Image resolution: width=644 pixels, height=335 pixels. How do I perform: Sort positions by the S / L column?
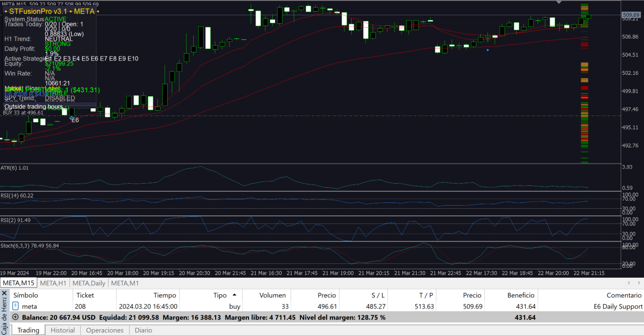pyautogui.click(x=364, y=295)
